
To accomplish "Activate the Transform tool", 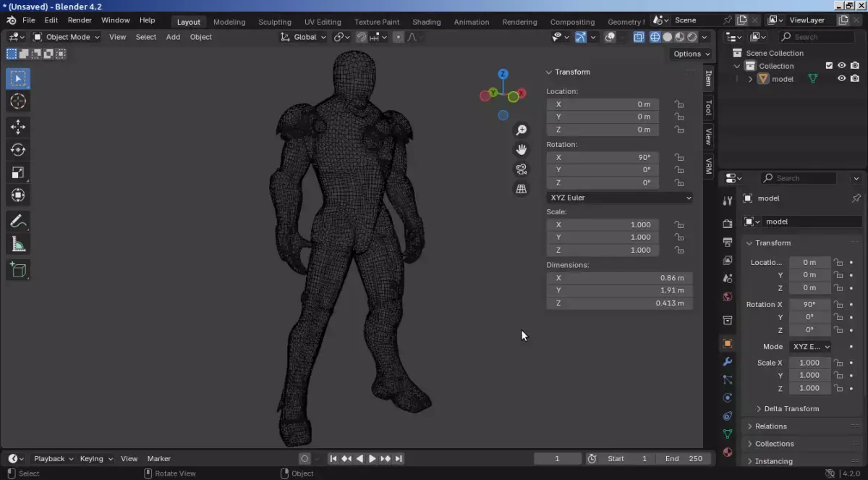I will [x=18, y=195].
